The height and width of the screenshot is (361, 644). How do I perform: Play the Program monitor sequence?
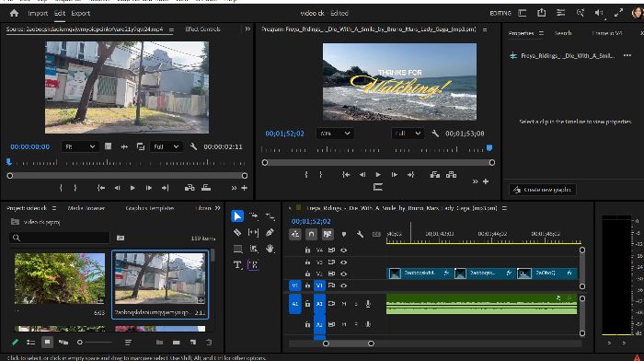tap(378, 175)
